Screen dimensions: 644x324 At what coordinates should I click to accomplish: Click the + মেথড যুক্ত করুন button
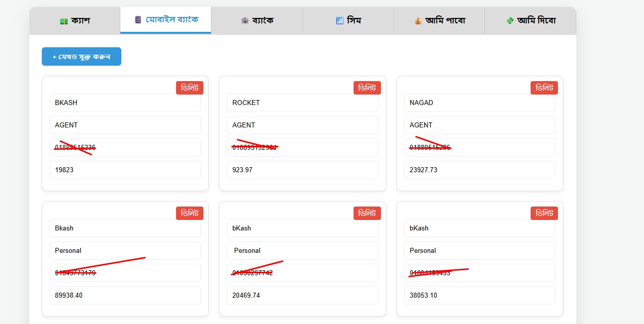click(x=82, y=56)
